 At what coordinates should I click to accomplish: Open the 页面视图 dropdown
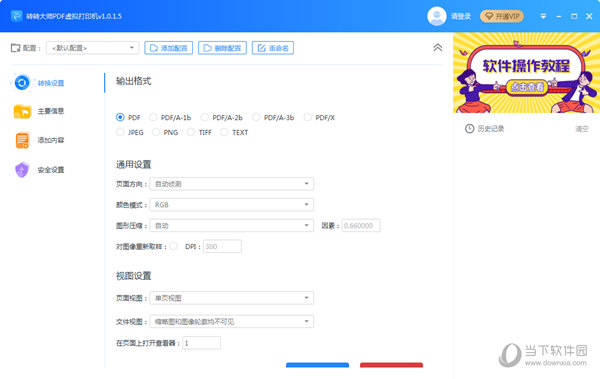[232, 298]
